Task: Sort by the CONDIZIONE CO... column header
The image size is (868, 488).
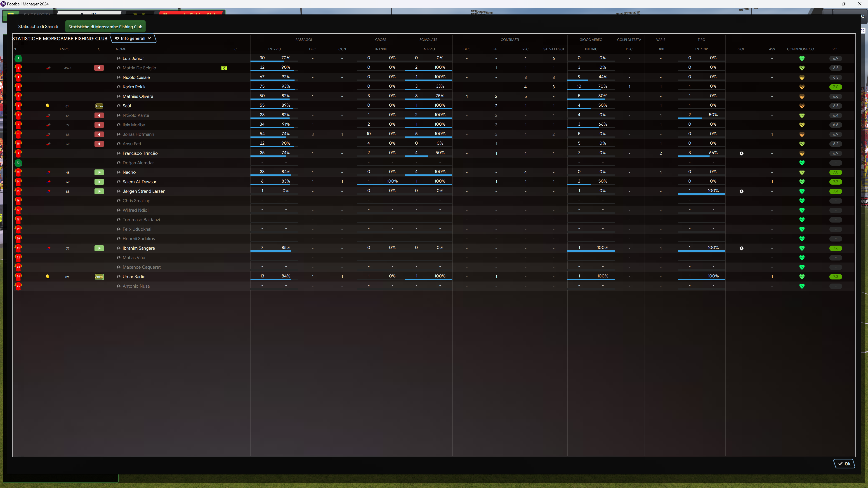Action: point(802,49)
